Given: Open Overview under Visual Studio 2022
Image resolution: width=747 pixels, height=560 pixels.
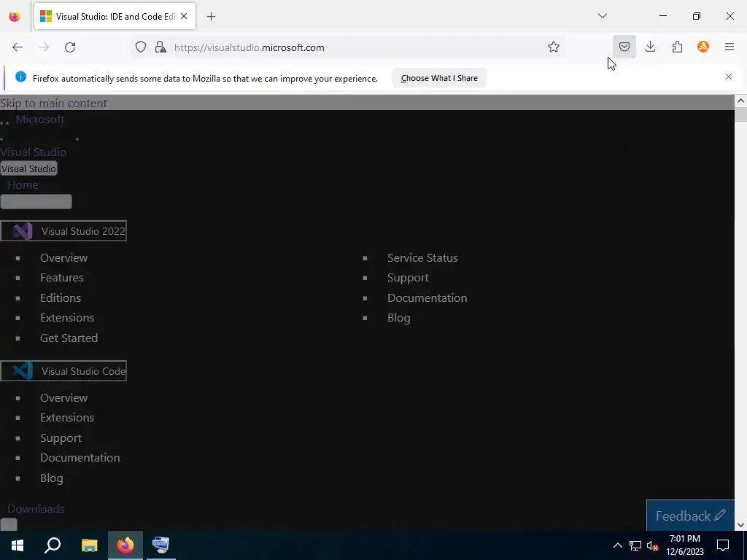Looking at the screenshot, I should [64, 257].
